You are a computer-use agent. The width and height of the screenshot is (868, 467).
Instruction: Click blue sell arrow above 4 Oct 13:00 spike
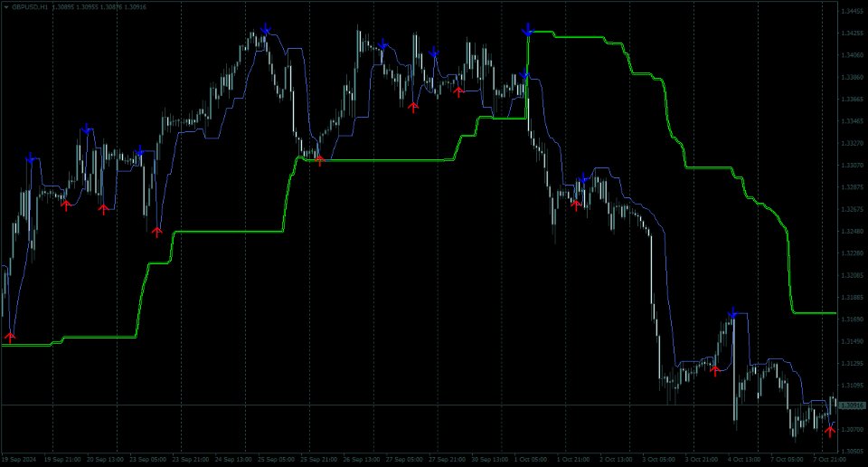tap(733, 313)
